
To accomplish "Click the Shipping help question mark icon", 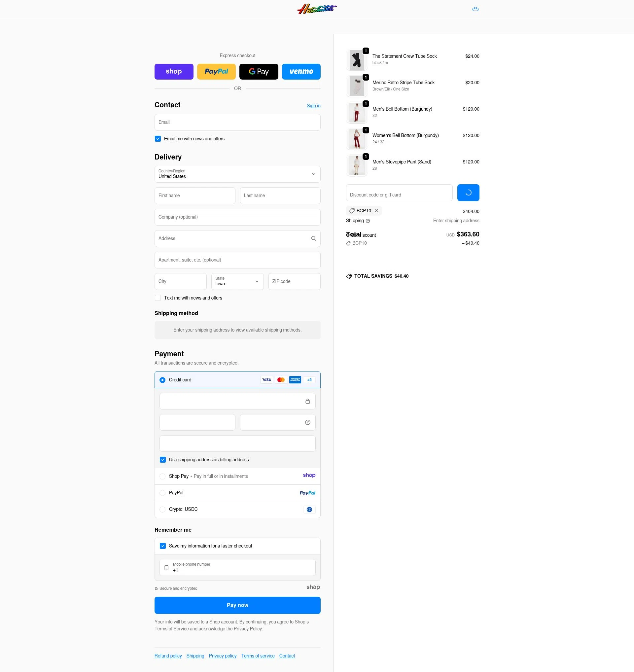I will click(368, 221).
